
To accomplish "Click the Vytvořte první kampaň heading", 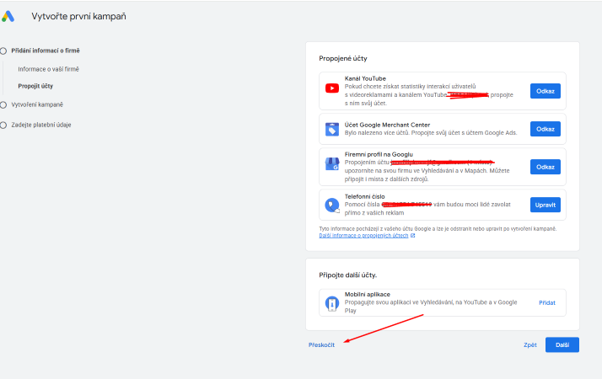I will coord(79,16).
